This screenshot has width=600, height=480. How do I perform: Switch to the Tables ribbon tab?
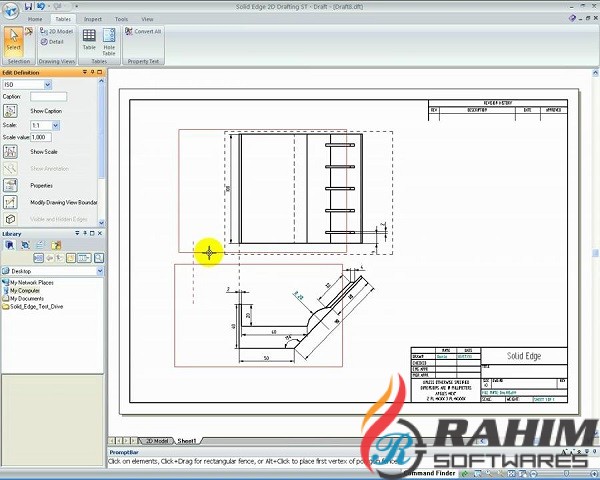(63, 19)
